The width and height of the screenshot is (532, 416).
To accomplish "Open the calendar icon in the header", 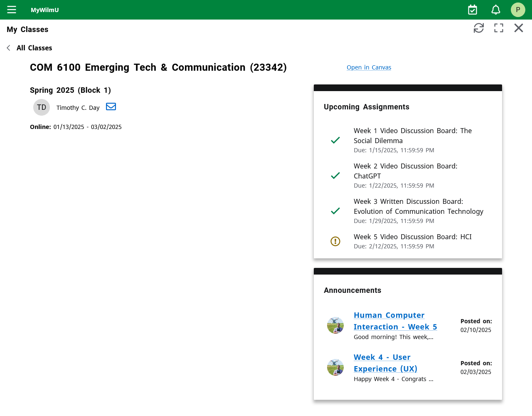I will click(x=473, y=9).
